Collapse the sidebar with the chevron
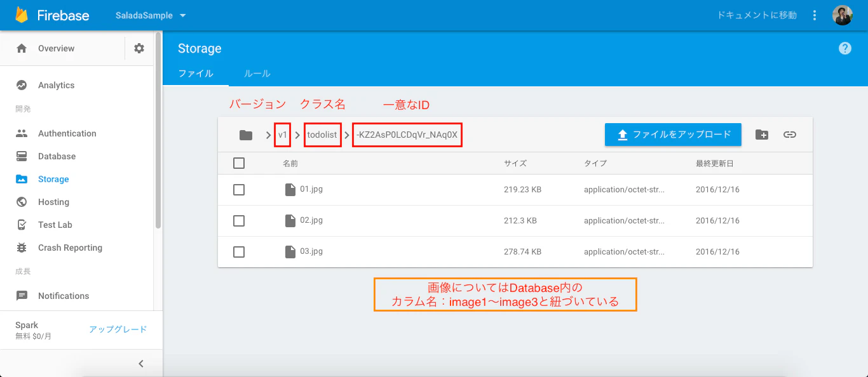This screenshot has height=377, width=868. [x=141, y=364]
